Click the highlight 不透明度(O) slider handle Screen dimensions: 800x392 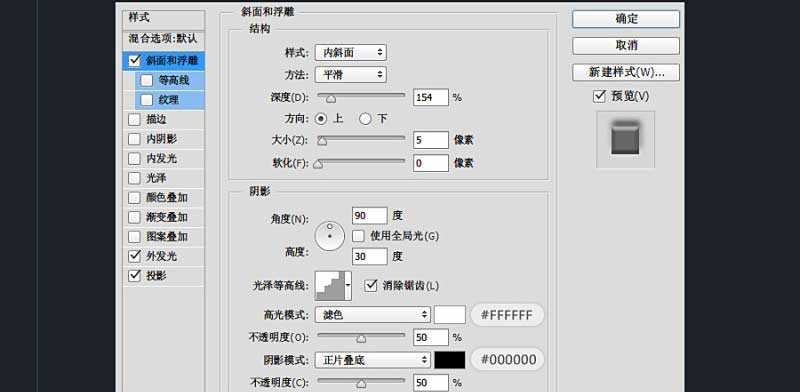click(361, 338)
